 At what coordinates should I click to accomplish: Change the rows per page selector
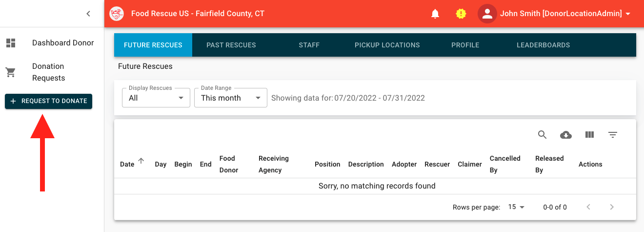click(x=516, y=207)
